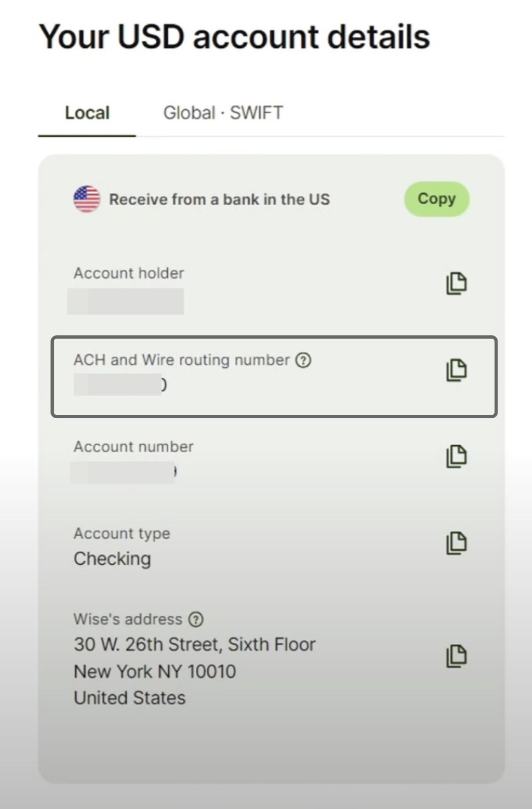Screen dimensions: 532x809
Task: Click the hidden account number value
Action: [x=124, y=472]
